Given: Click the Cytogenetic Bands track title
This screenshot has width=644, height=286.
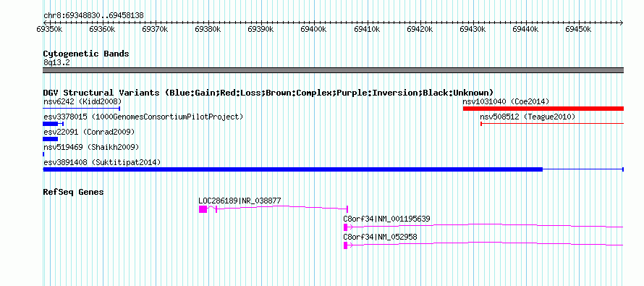Looking at the screenshot, I should [x=86, y=54].
